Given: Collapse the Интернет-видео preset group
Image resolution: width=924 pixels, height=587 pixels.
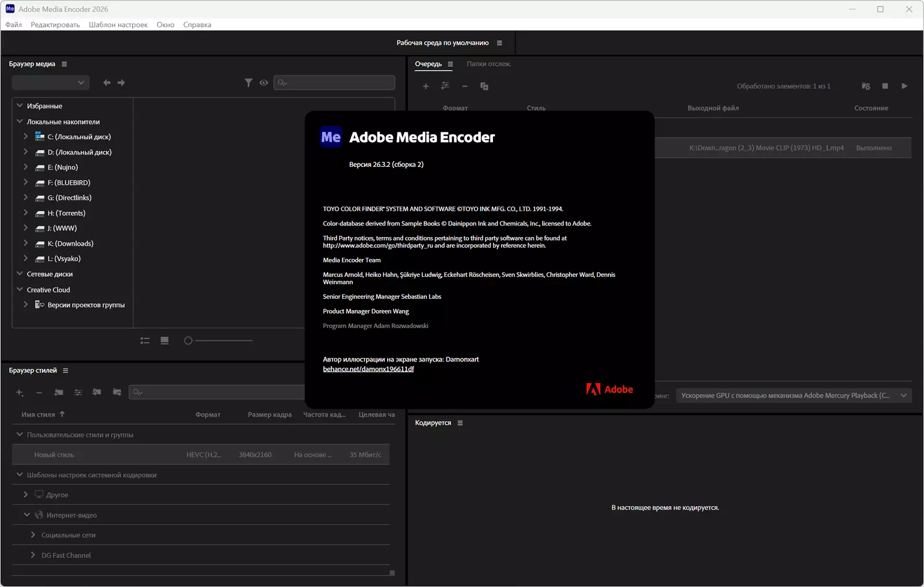Looking at the screenshot, I should 26,515.
